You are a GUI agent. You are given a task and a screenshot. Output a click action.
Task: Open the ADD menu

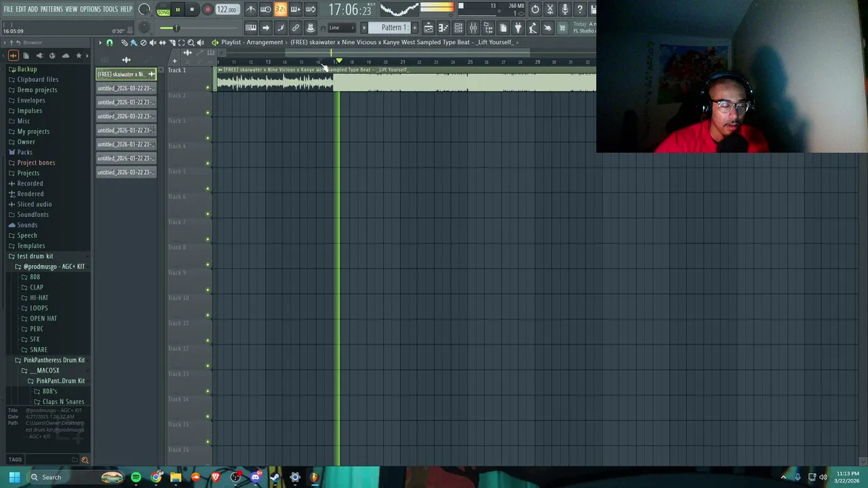point(33,9)
